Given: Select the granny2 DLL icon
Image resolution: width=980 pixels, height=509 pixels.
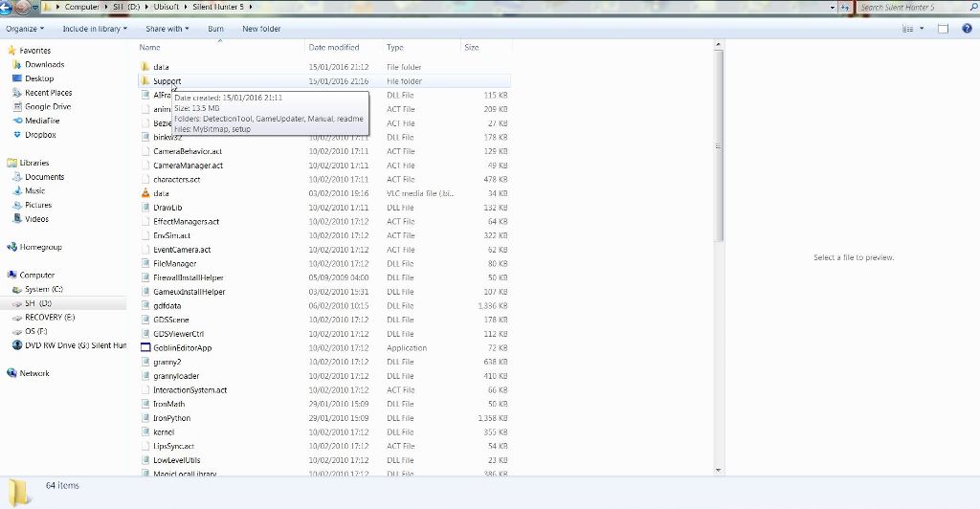Looking at the screenshot, I should (145, 362).
